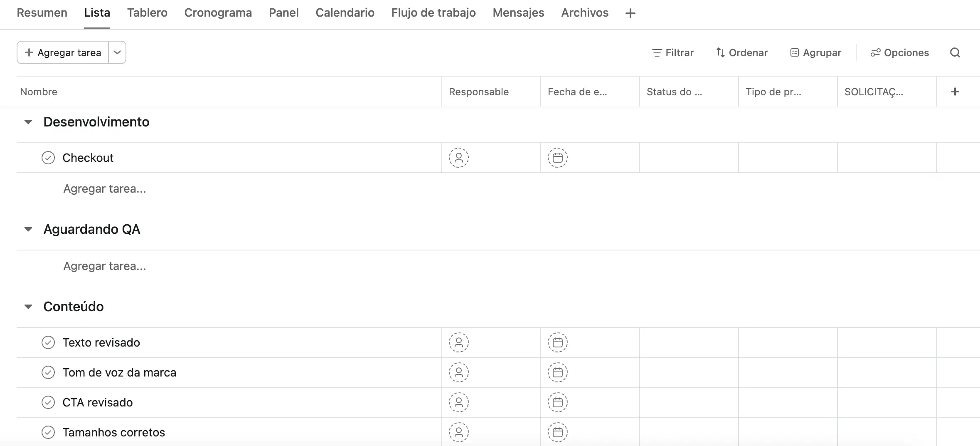The width and height of the screenshot is (980, 446).
Task: Sort tasks using Ordenar button
Action: (x=742, y=53)
